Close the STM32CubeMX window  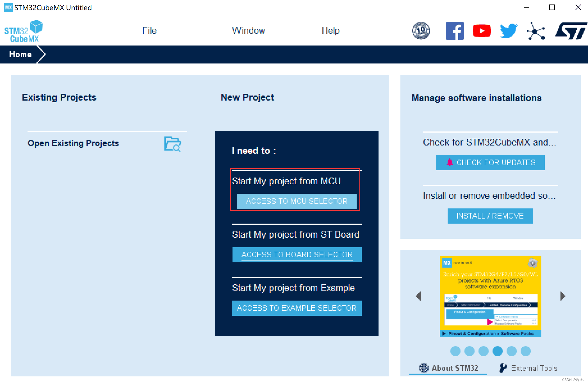pos(578,8)
